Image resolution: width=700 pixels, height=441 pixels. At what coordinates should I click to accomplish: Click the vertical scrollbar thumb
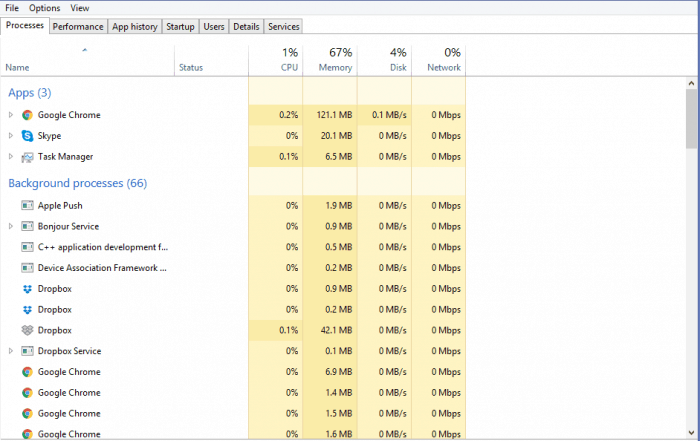(x=692, y=119)
